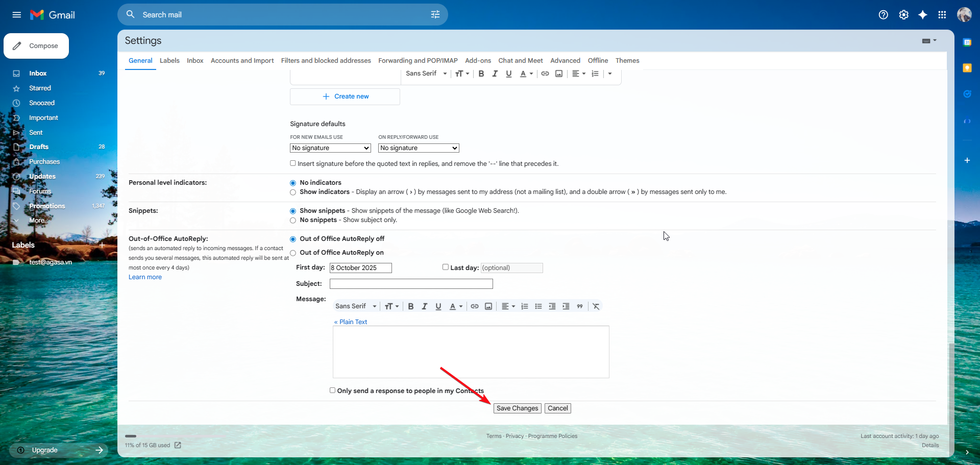Screen dimensions: 980x465
Task: Open the Google apps grid
Action: click(942, 15)
